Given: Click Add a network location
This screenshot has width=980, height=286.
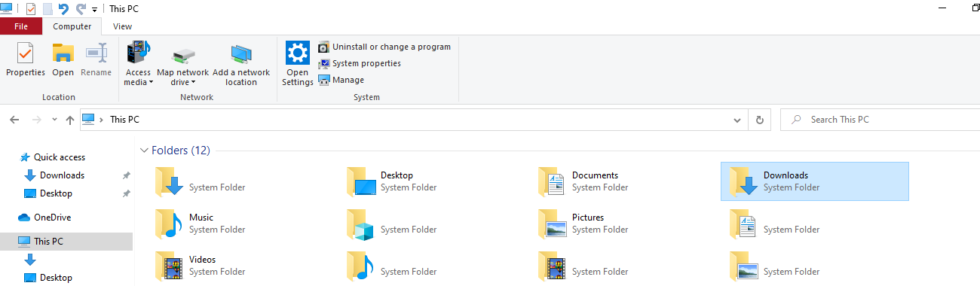Looking at the screenshot, I should [x=241, y=64].
